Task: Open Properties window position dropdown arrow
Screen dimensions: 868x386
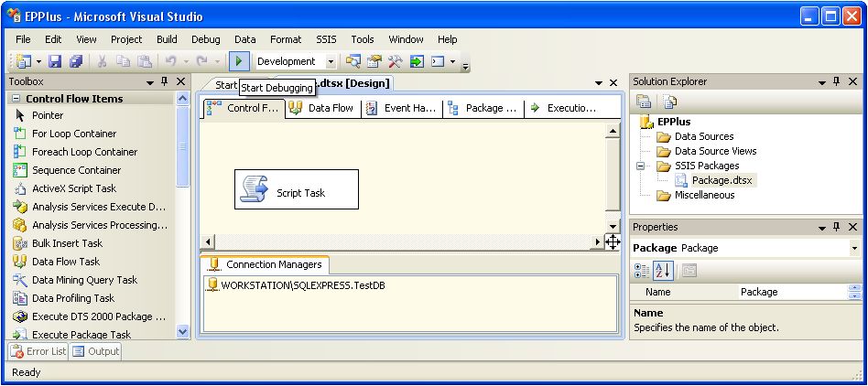Action: pyautogui.click(x=822, y=228)
